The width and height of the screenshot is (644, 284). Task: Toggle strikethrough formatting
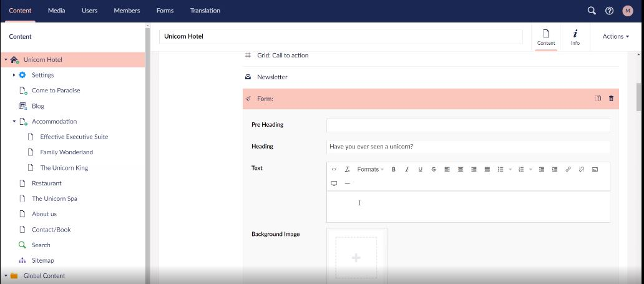[433, 169]
